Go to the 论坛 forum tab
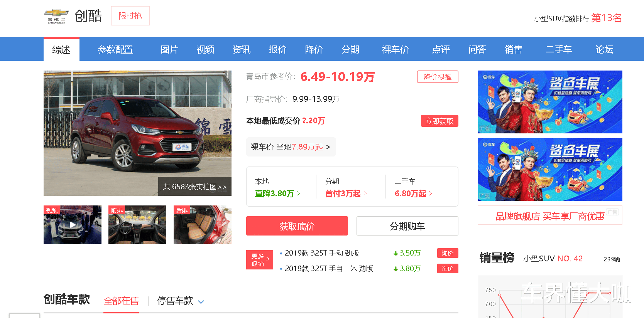 pos(604,49)
